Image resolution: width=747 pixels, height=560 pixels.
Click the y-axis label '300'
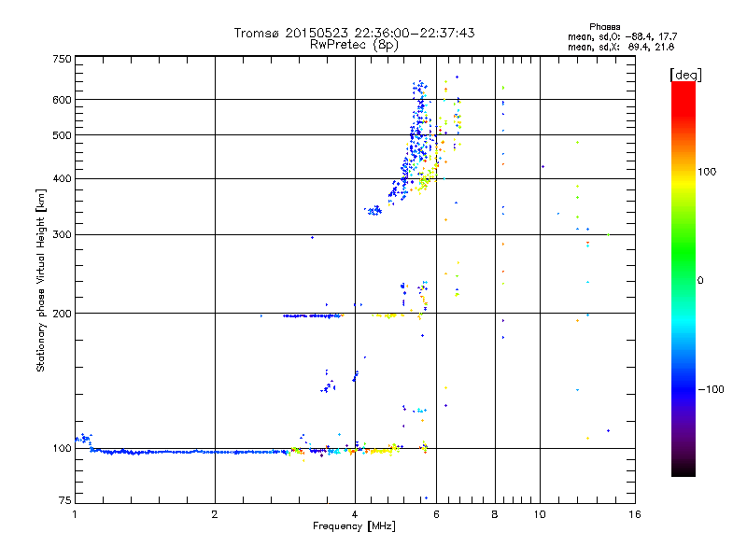pos(62,235)
